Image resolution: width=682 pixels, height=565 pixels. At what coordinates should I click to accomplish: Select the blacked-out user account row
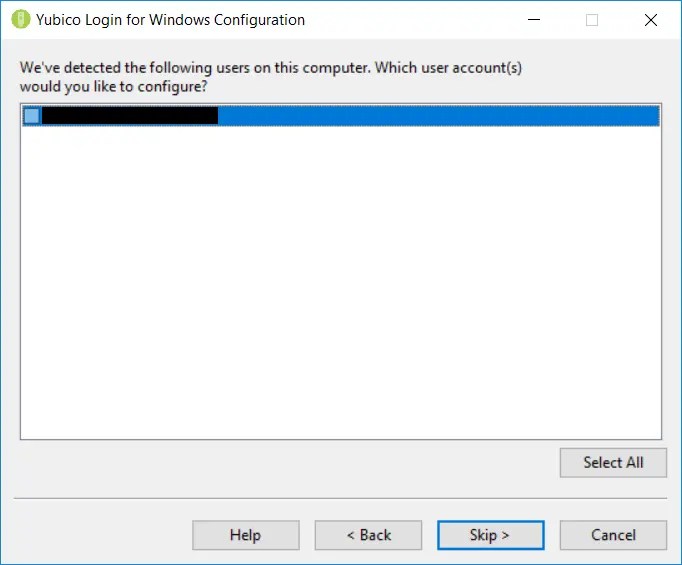(341, 116)
